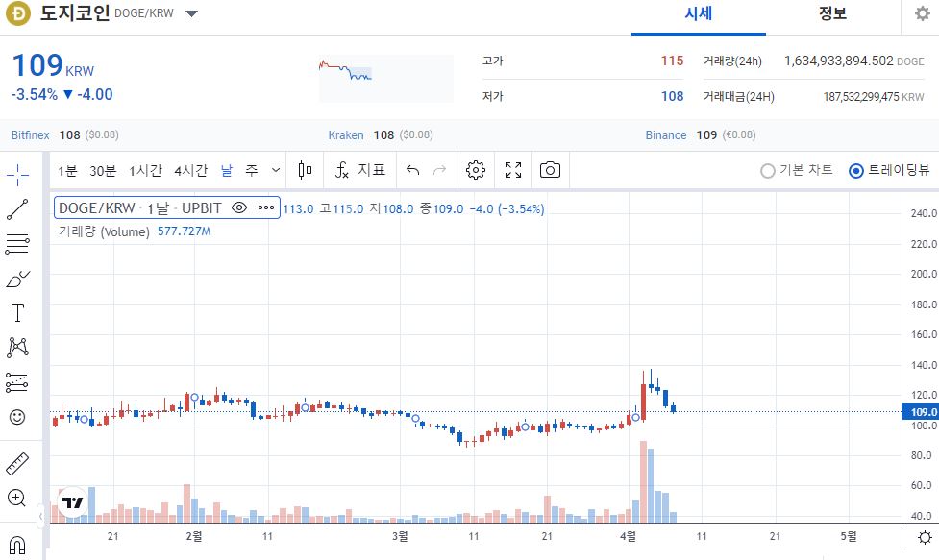The height and width of the screenshot is (560, 939).
Task: Toggle the magnet snap mode
Action: tap(18, 546)
